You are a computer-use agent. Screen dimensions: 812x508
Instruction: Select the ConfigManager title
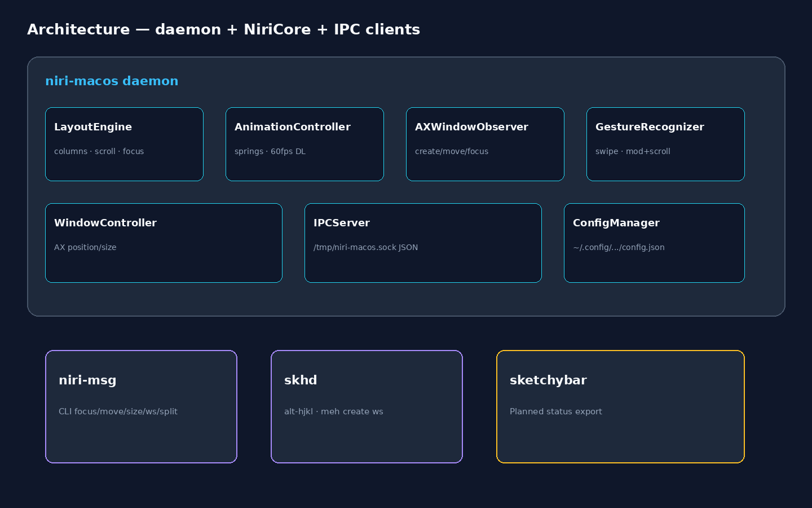(x=616, y=223)
